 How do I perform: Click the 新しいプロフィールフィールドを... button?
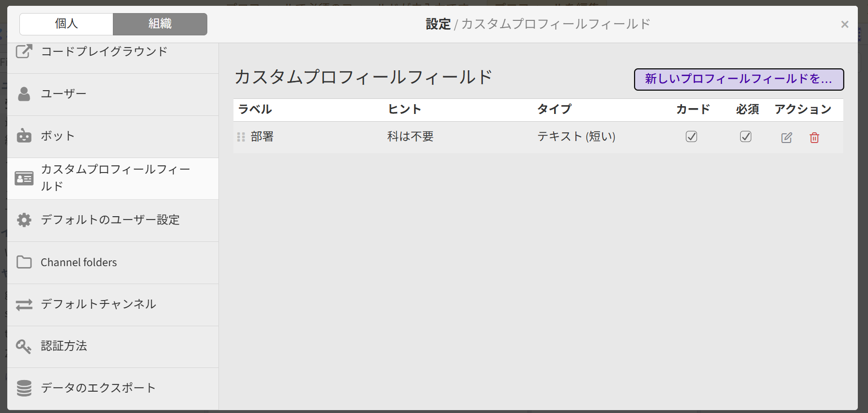(739, 79)
